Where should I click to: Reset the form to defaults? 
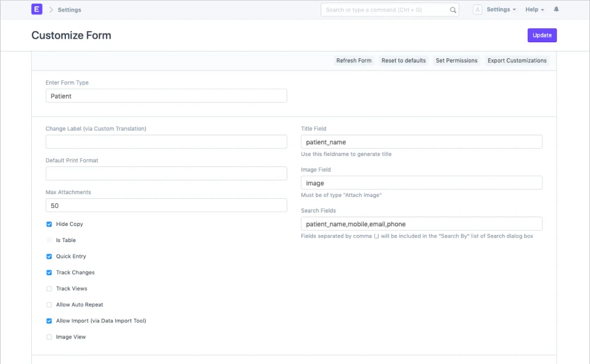pos(403,60)
